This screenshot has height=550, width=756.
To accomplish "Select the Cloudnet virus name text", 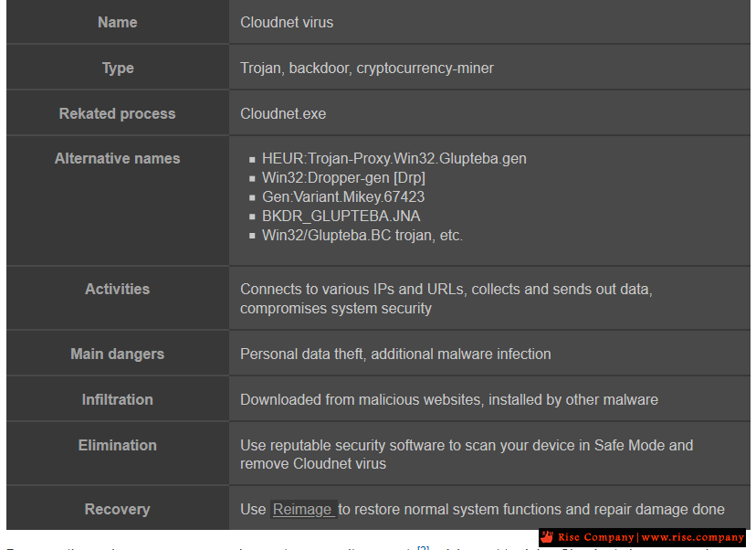I will click(287, 22).
